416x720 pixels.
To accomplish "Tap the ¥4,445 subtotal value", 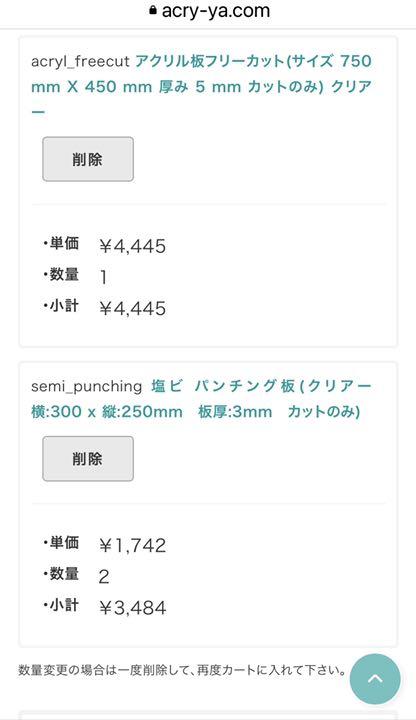I will tap(133, 308).
